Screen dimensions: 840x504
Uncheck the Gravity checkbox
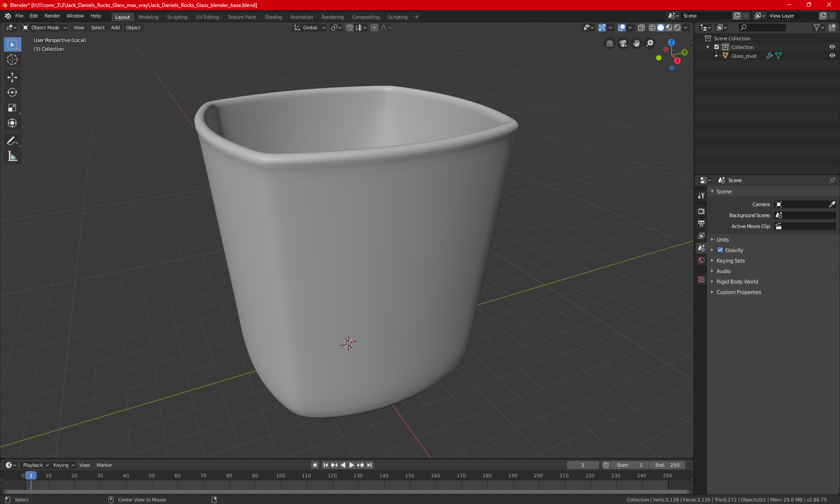(x=720, y=250)
